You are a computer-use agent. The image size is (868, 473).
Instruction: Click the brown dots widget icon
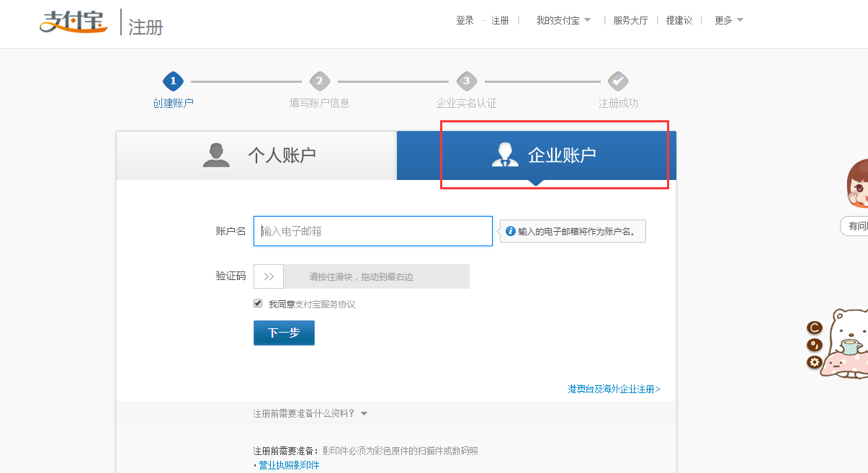[815, 345]
